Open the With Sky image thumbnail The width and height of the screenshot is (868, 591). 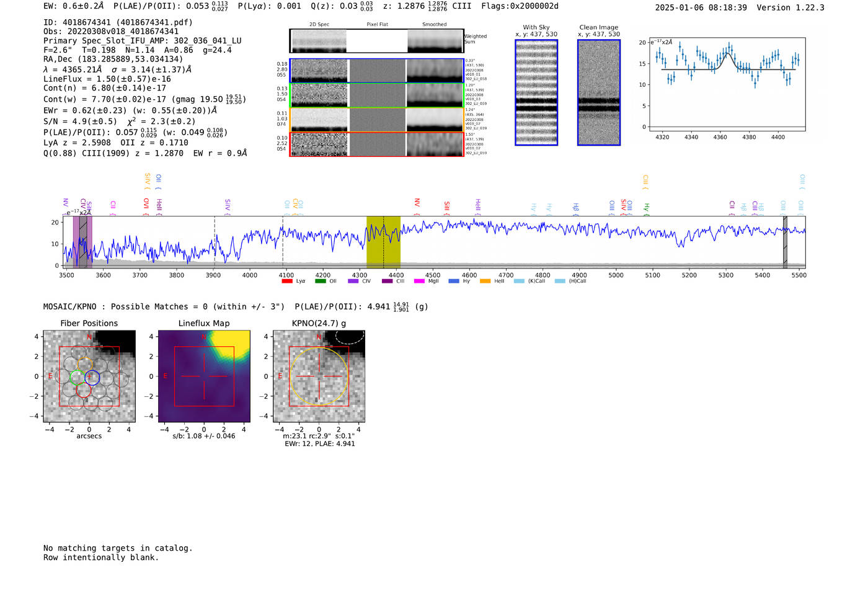point(536,92)
